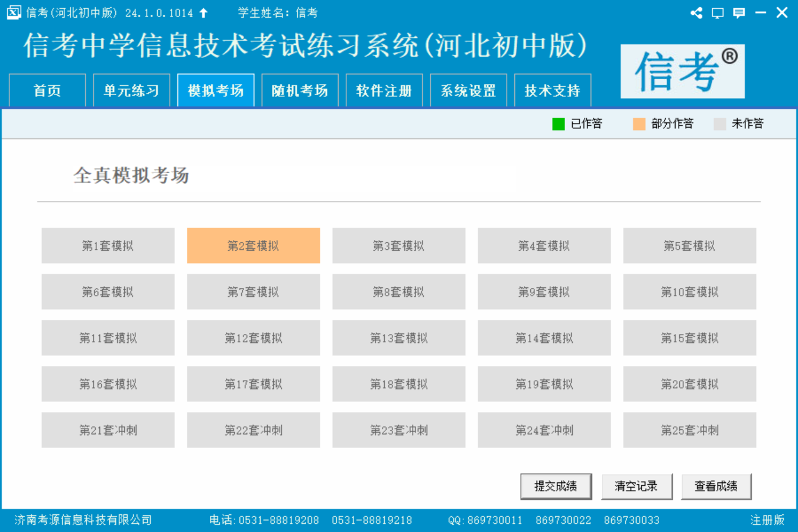Screen dimensions: 798x532
Task: Launch the 第25套冲刺 exam
Action: (690, 430)
